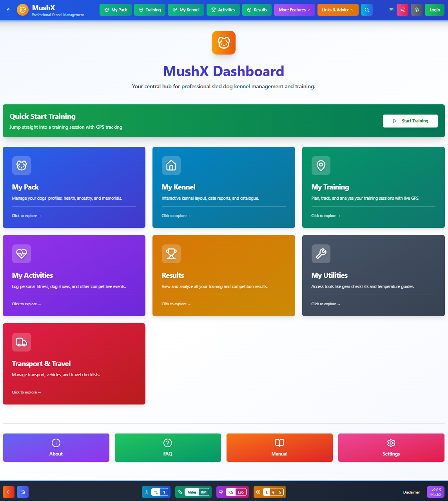Click wrench icon on My Utilities card
This screenshot has width=448, height=501.
[x=321, y=254]
